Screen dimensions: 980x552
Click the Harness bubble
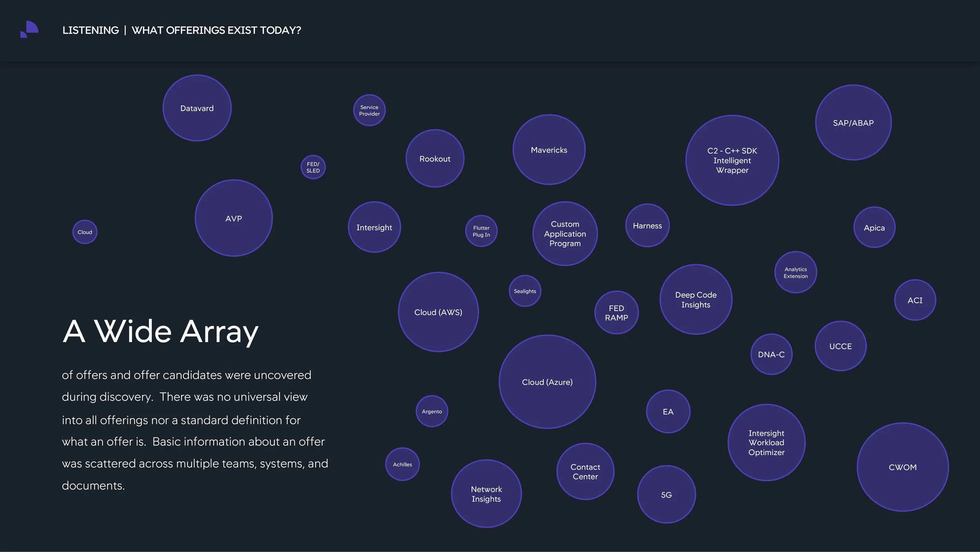[x=647, y=226]
